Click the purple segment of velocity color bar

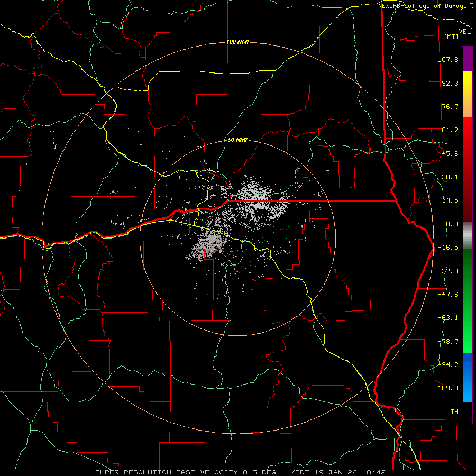coord(467,59)
